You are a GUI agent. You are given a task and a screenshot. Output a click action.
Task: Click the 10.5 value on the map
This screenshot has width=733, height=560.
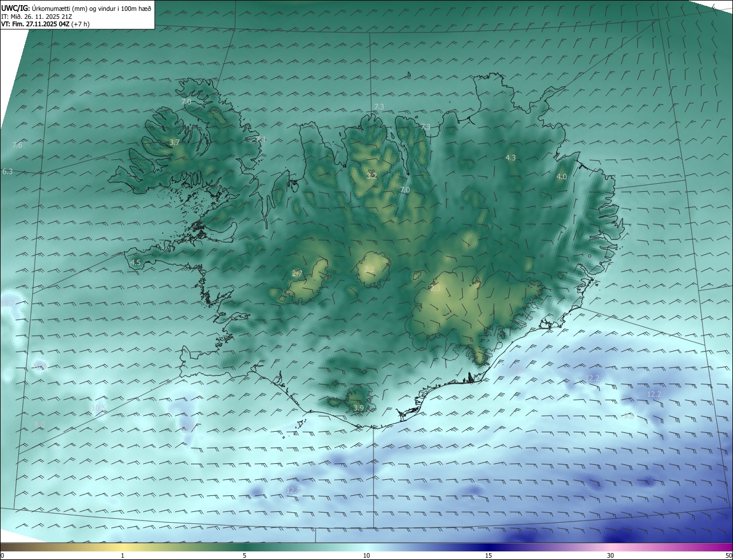point(99,408)
